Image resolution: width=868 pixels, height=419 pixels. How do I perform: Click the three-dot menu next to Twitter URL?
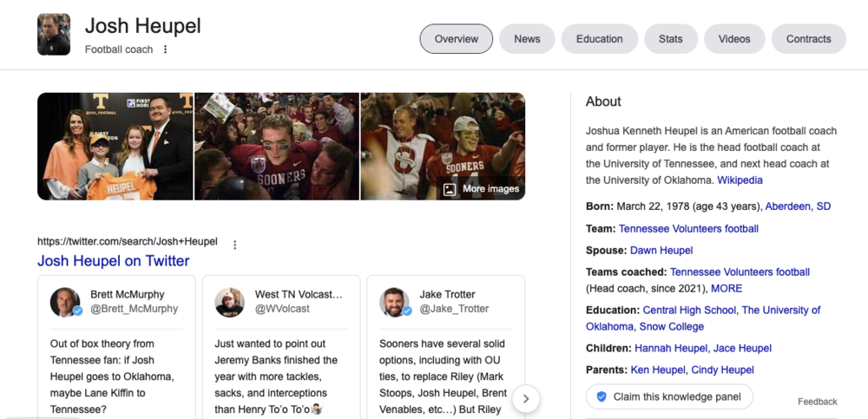[234, 245]
